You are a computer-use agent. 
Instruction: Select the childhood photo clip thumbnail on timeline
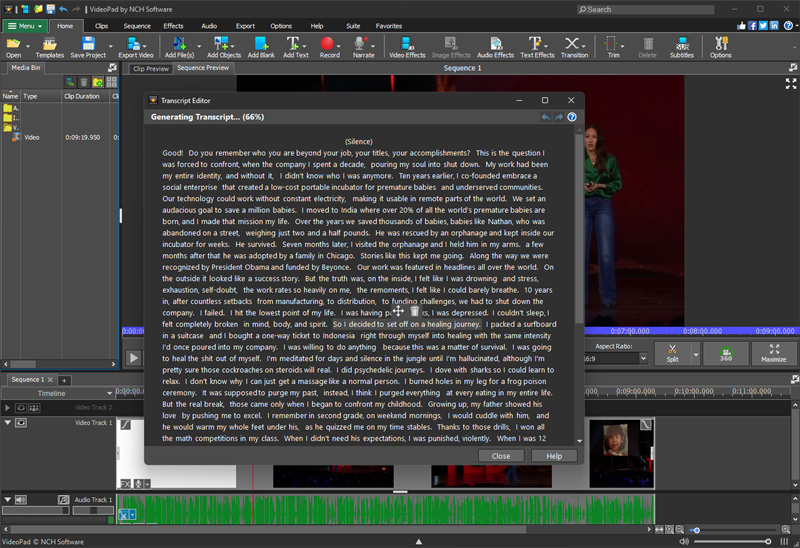[x=621, y=453]
